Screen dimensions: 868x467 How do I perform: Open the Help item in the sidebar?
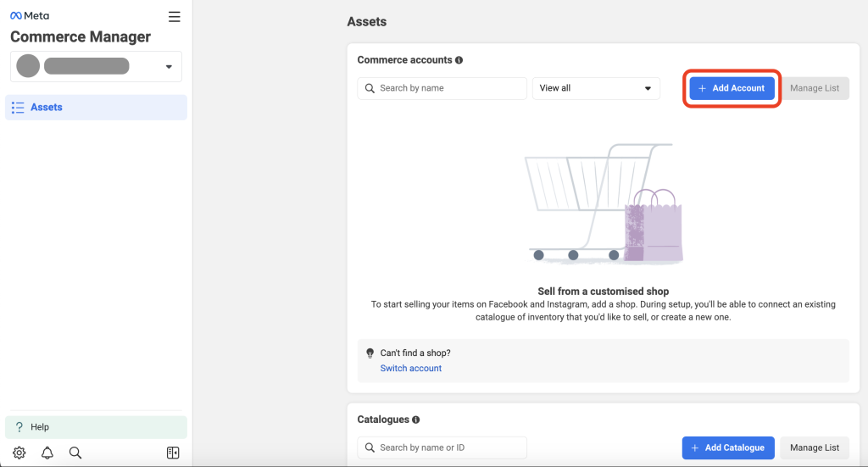tap(96, 427)
